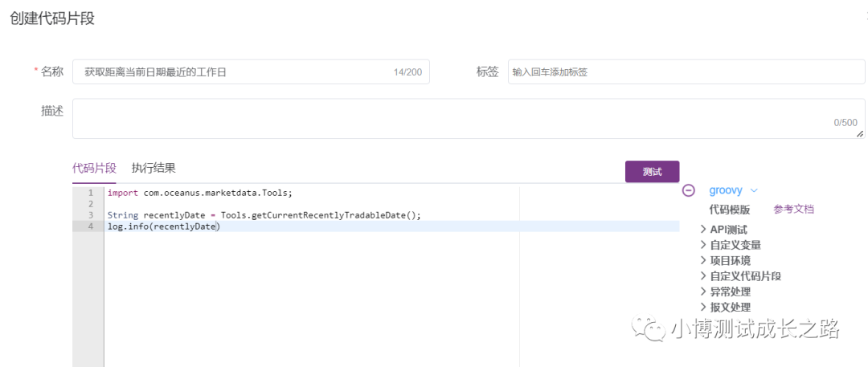Click into the 描述 textarea
The height and width of the screenshot is (367, 868).
(x=469, y=119)
